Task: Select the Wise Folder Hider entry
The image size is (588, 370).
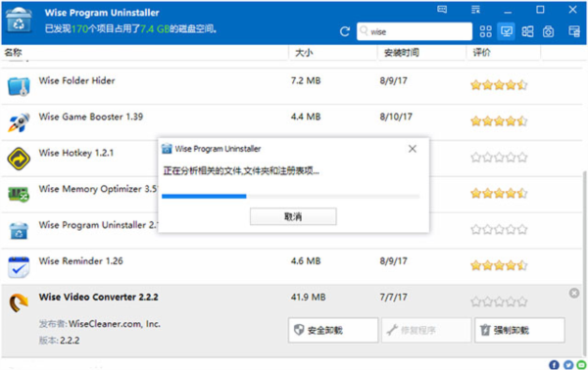Action: pyautogui.click(x=292, y=86)
